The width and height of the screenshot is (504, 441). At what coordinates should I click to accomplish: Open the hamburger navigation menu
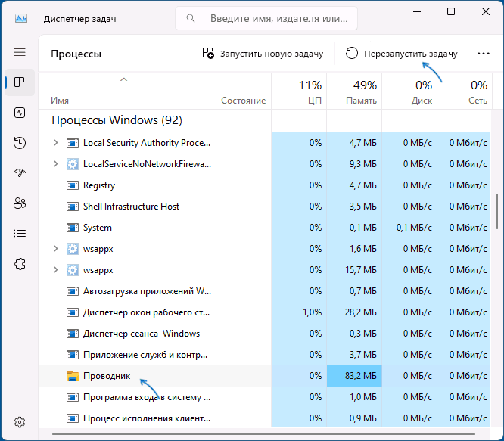[20, 52]
